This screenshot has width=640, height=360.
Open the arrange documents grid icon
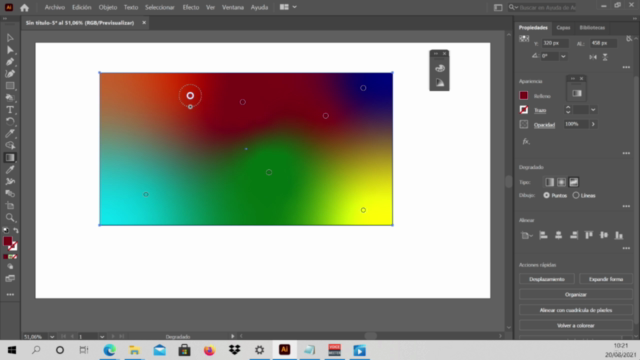[x=284, y=7]
